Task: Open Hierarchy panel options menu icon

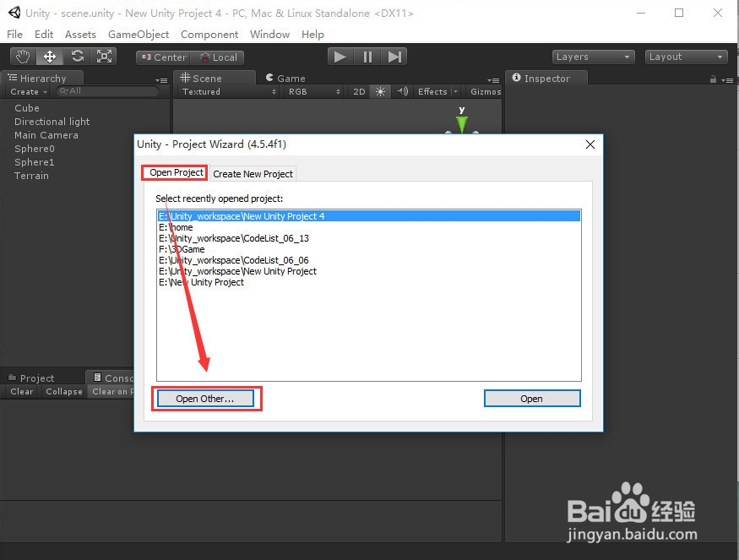Action: [x=161, y=80]
